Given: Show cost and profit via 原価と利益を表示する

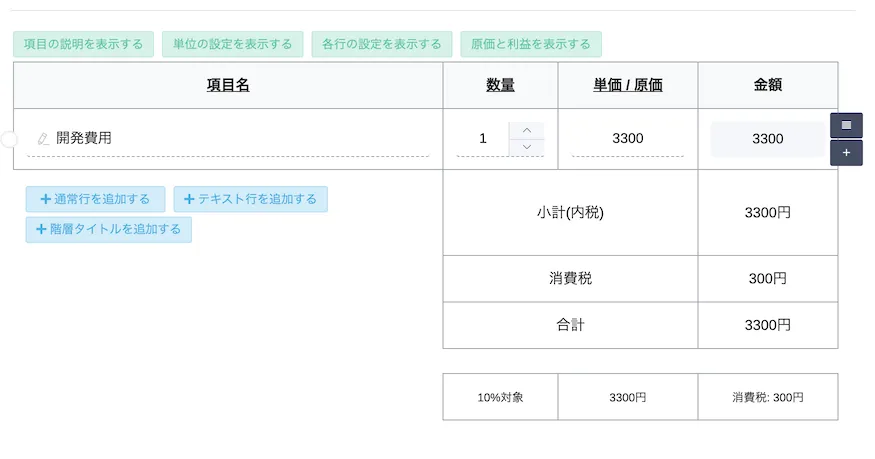Looking at the screenshot, I should point(531,44).
